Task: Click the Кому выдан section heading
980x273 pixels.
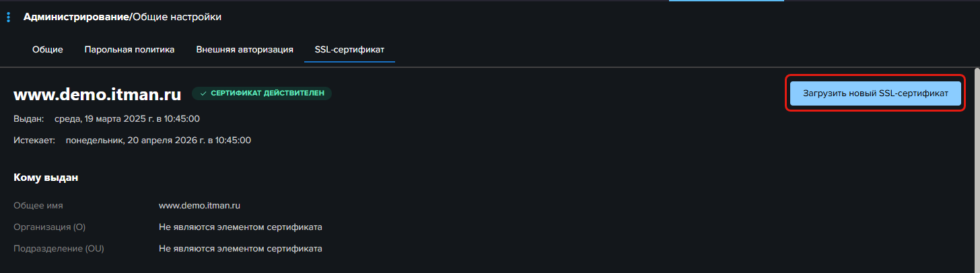Action: (x=46, y=178)
